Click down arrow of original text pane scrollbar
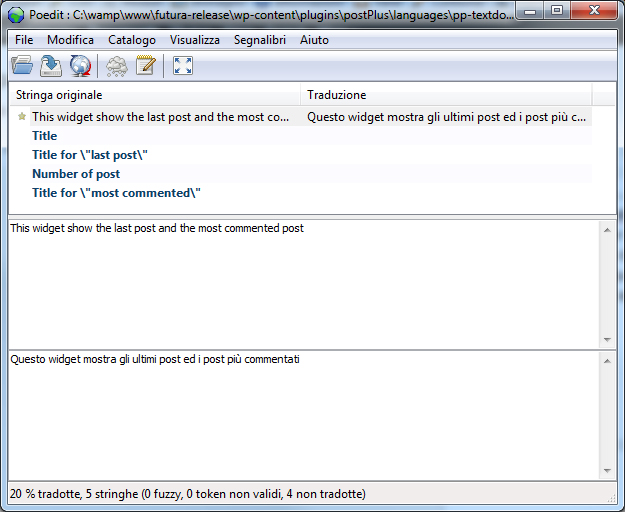 click(x=607, y=339)
